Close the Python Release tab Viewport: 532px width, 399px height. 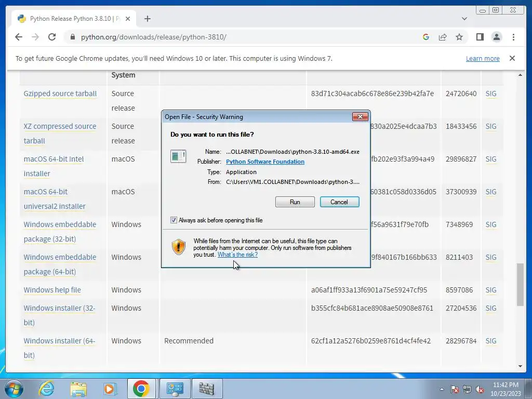[128, 19]
